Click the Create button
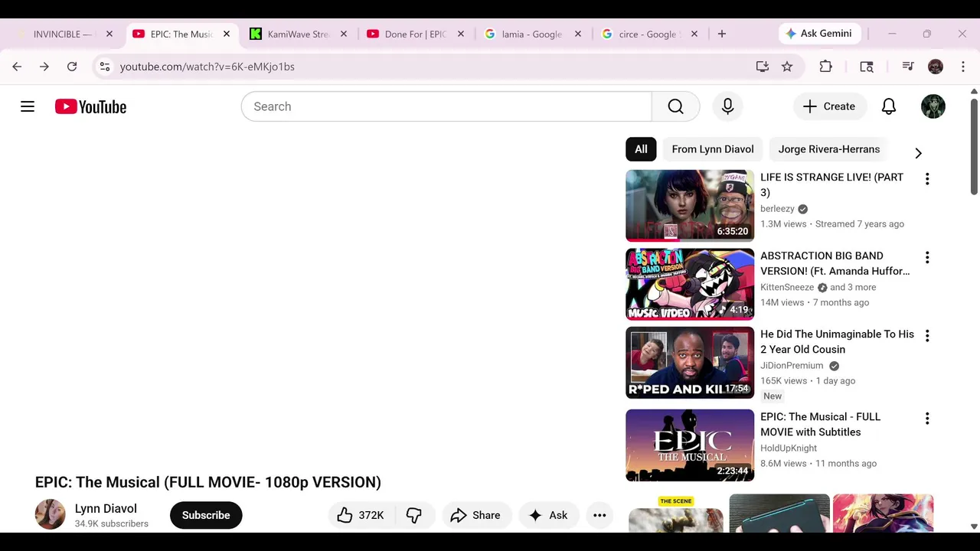The image size is (980, 551). click(x=829, y=106)
